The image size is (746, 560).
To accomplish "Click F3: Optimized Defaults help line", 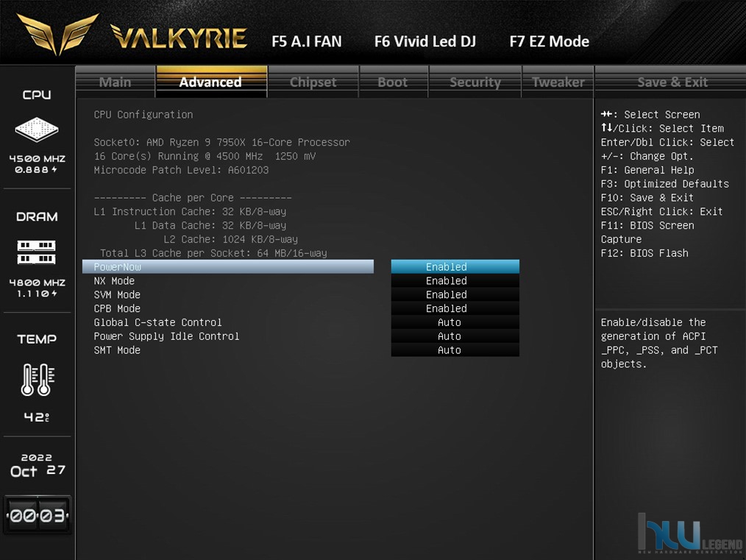I will 664,184.
